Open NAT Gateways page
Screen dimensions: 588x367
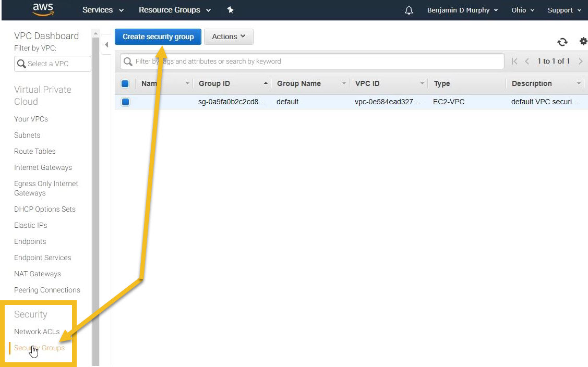38,274
